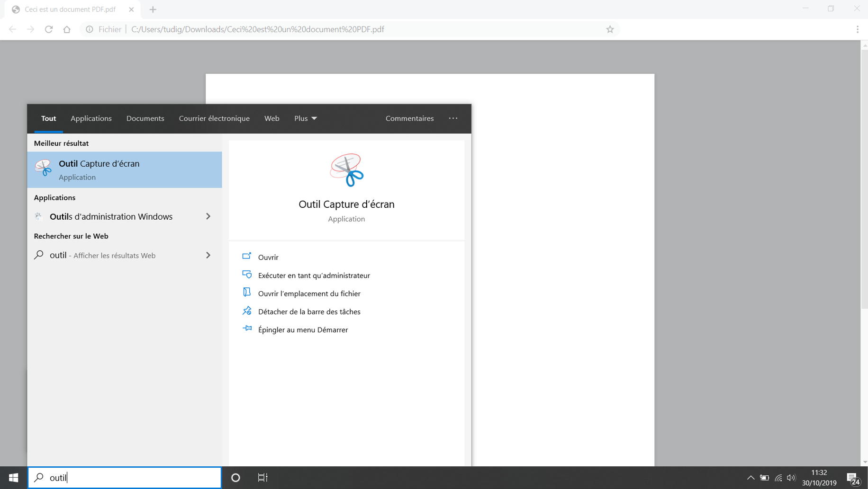Click the 'Meilleur résultat' heading
Screen dimensions: 868x489
tap(61, 143)
